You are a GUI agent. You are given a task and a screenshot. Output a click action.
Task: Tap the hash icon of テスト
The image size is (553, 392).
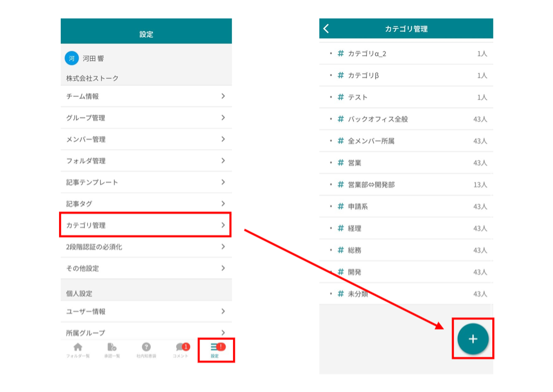click(x=340, y=97)
